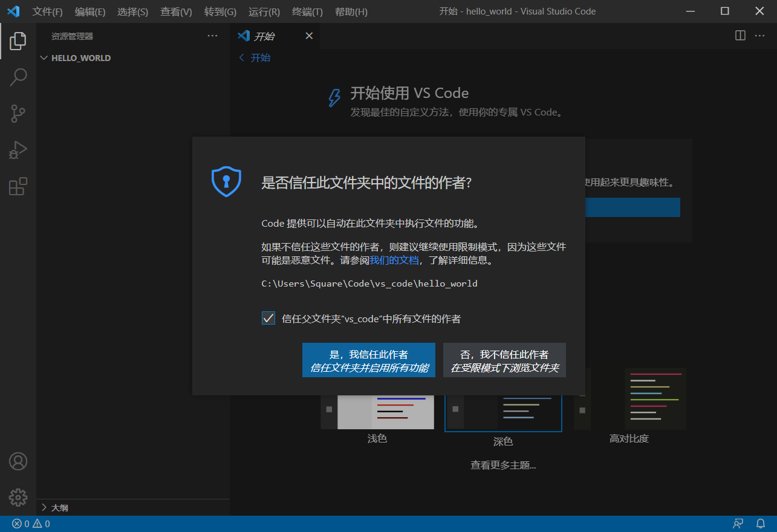Image resolution: width=777 pixels, height=532 pixels.
Task: Click the folder path C:\Users\Square\Code\vs_code\hello_world
Action: click(369, 284)
